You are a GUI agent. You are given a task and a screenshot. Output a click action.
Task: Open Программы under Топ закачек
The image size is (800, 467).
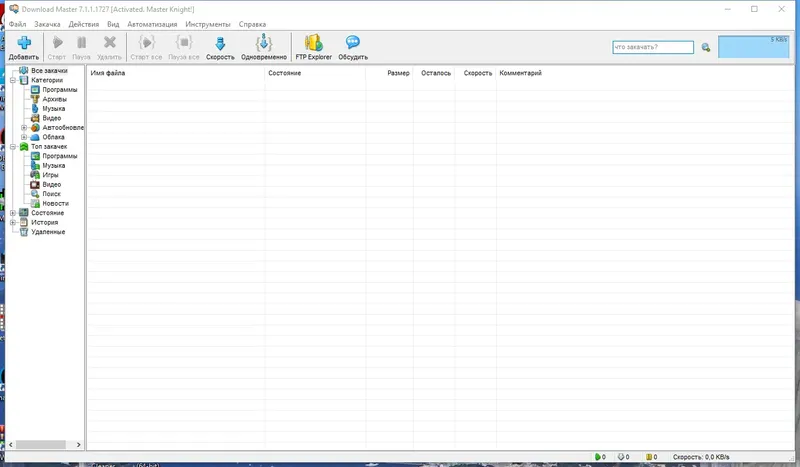pyautogui.click(x=60, y=156)
